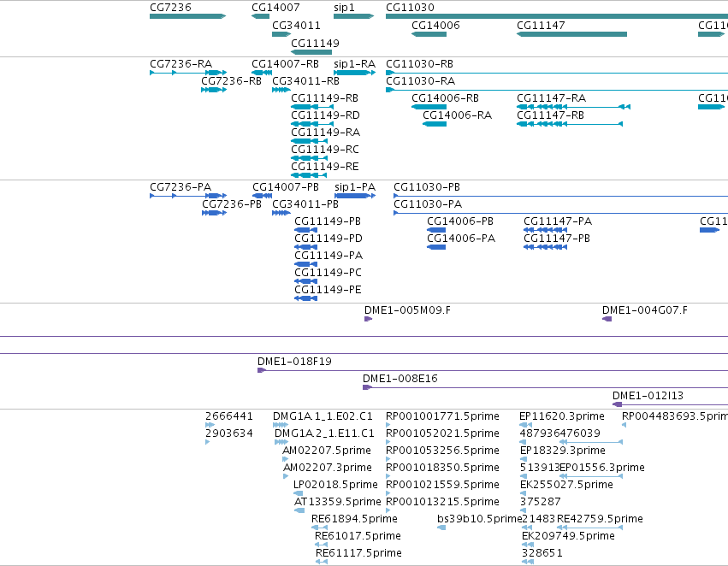The height and width of the screenshot is (566, 728).
Task: Open the CG11147-RA transcript label
Action: 552,98
